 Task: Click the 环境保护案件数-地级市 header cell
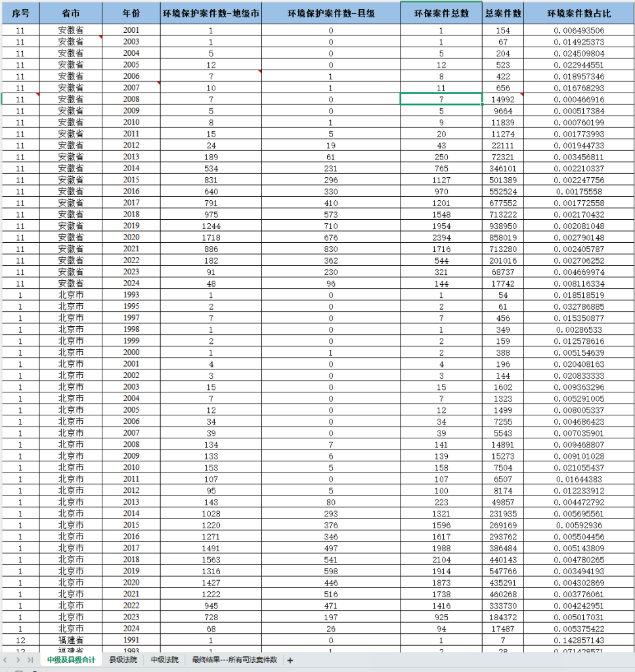(x=211, y=13)
